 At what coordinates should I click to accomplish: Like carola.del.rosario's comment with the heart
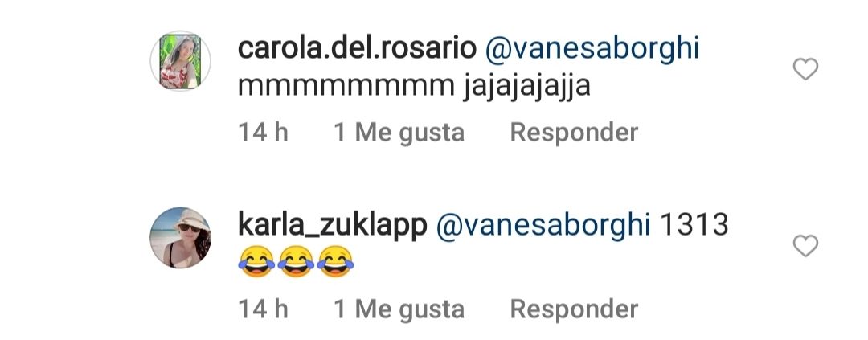[x=805, y=70]
